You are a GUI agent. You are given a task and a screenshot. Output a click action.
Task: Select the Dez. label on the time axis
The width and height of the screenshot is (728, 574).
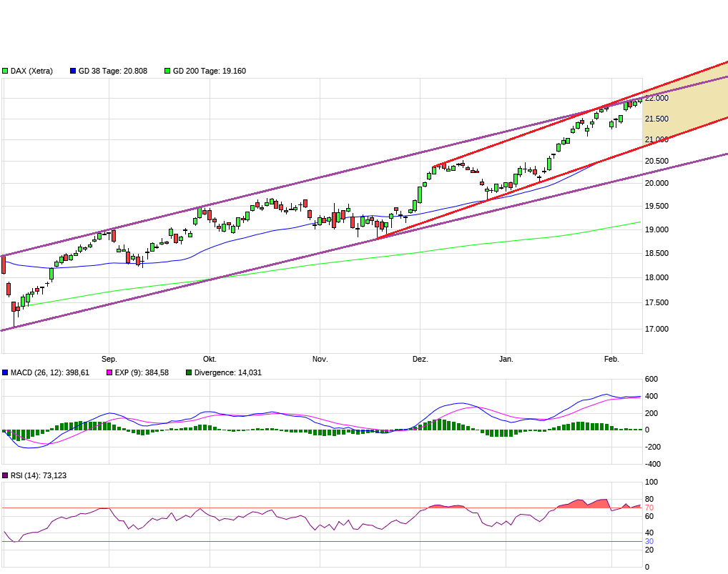point(420,359)
